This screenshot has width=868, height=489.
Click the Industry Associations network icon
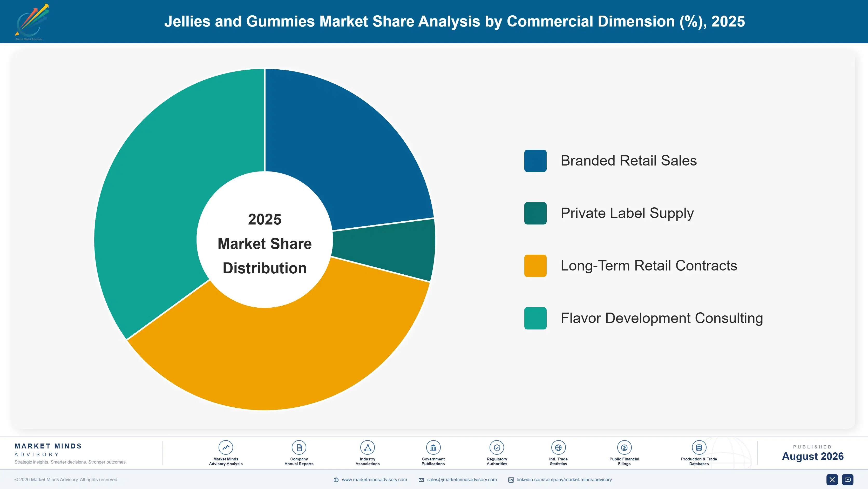point(367,447)
